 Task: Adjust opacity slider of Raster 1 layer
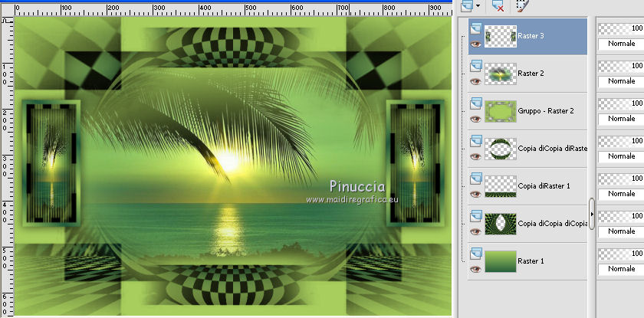(x=621, y=254)
